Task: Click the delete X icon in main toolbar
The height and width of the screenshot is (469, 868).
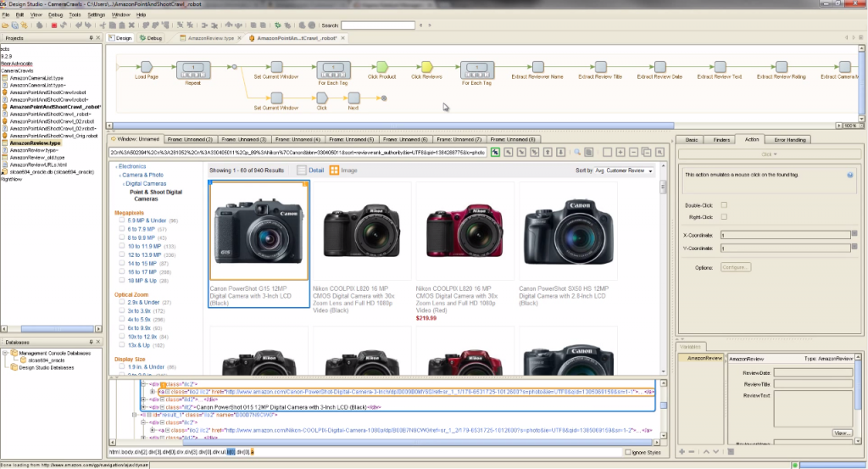Action: tap(131, 25)
